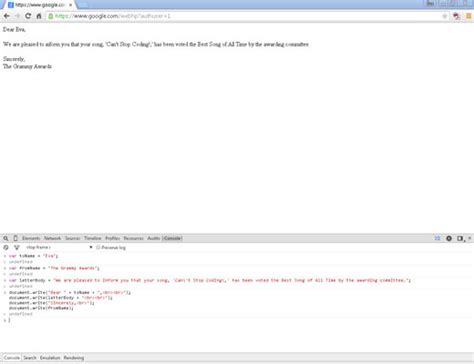Reload the page with the refresh icon

[28, 16]
